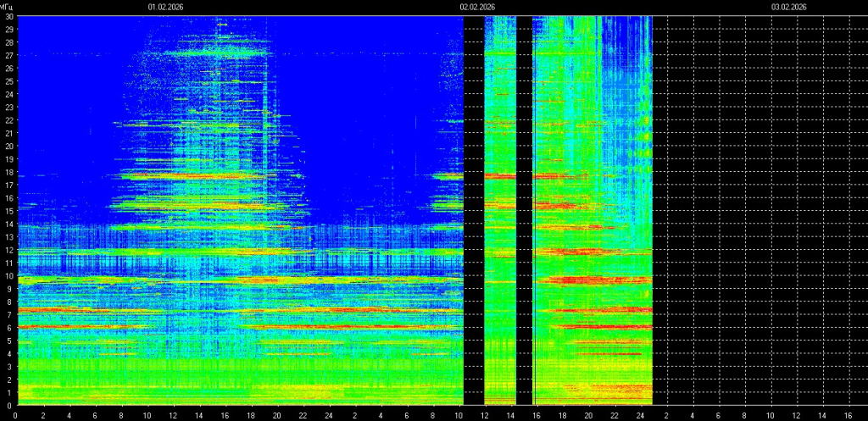This screenshot has width=868, height=421.
Task: Click the 25 MHz label on vertical axis
Action: 8,81
